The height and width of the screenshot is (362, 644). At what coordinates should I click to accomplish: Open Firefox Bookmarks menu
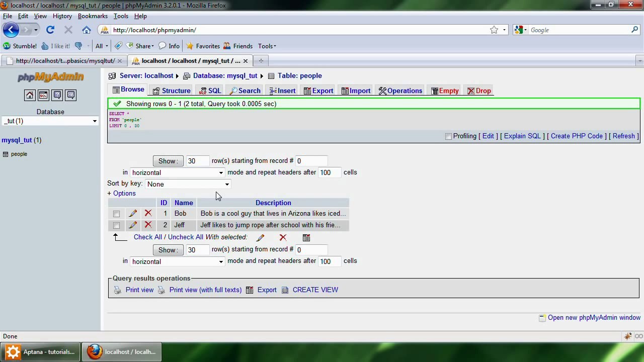pos(93,16)
